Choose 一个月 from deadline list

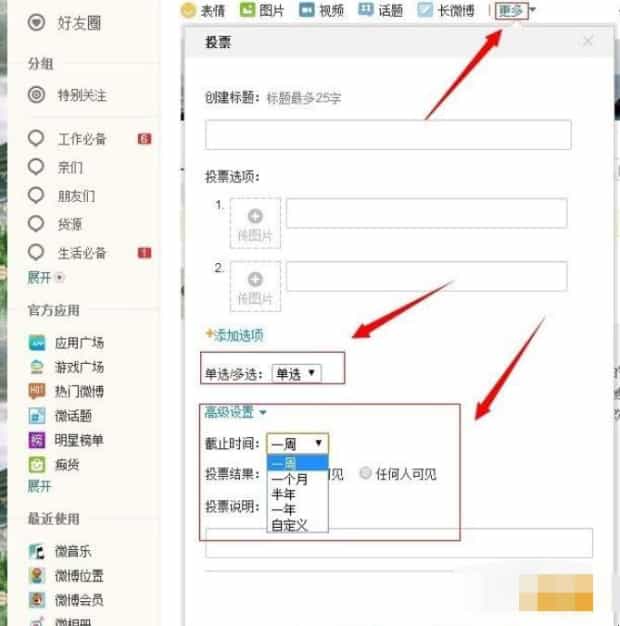pos(288,478)
